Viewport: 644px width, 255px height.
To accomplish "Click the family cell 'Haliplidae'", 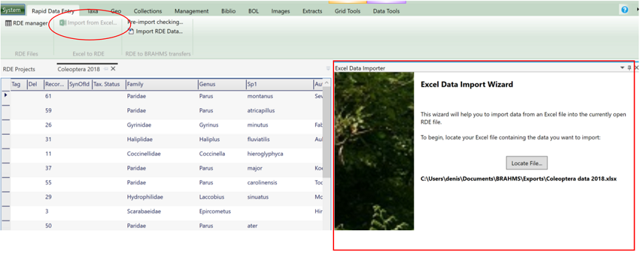I will pos(140,139).
